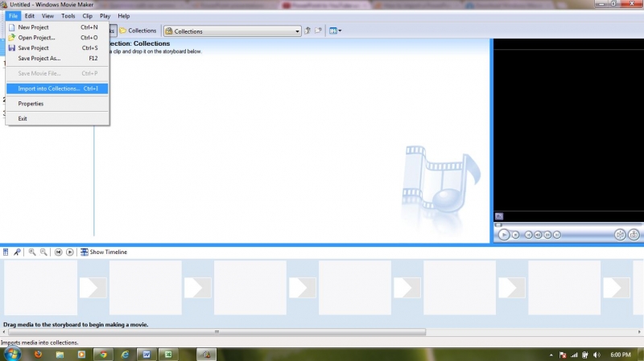644x361 pixels.
Task: Click the Up One Level folder icon
Action: coord(308,31)
